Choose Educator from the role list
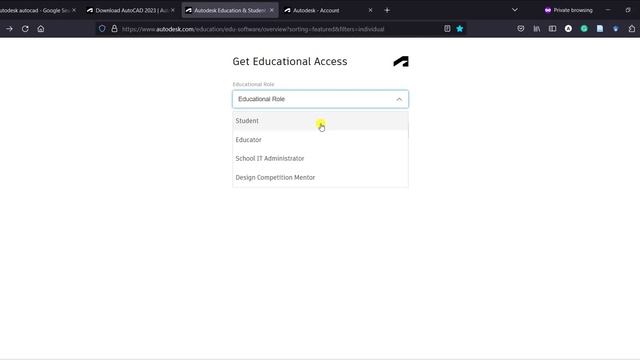This screenshot has width=640, height=360. (x=320, y=140)
